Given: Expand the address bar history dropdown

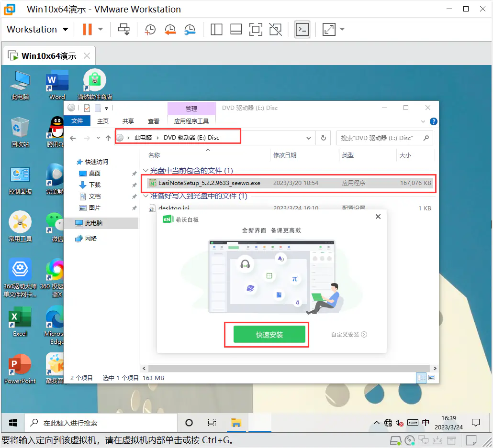Looking at the screenshot, I should 309,138.
